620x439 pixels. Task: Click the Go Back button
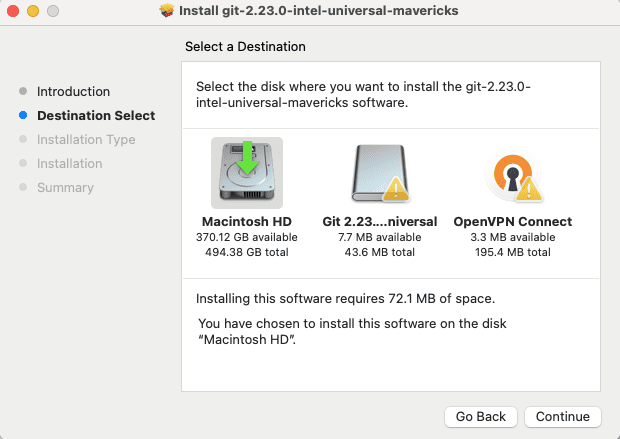pos(481,416)
